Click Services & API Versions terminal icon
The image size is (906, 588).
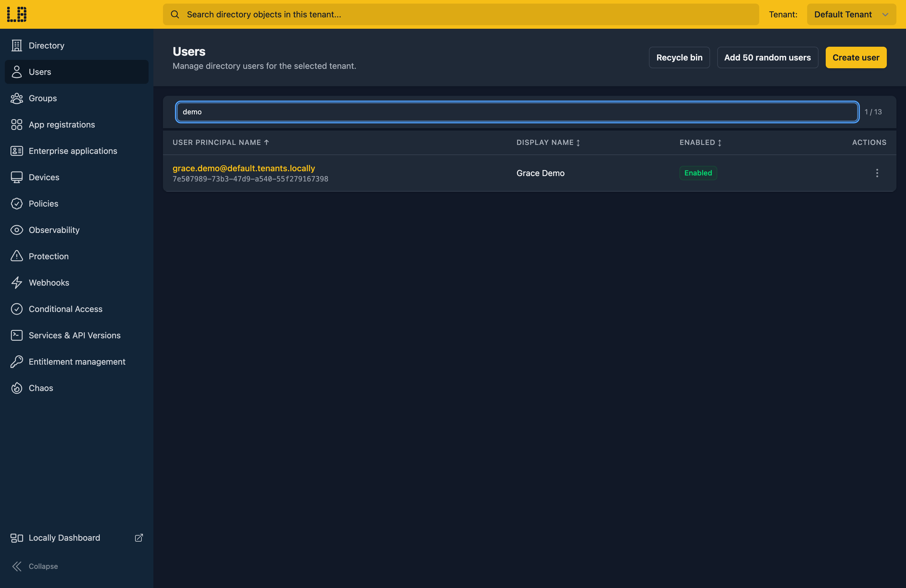tap(17, 335)
